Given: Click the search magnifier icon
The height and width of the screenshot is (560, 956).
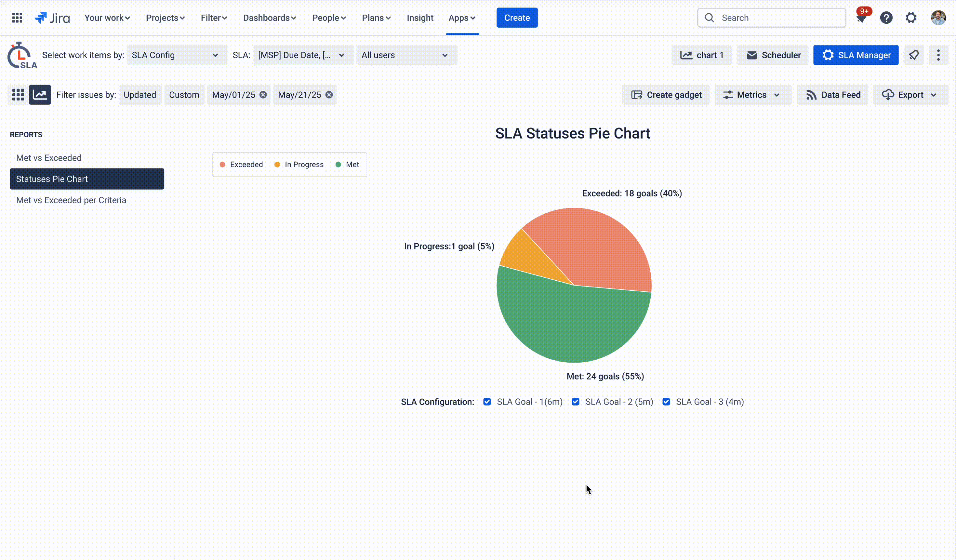Looking at the screenshot, I should pyautogui.click(x=709, y=18).
